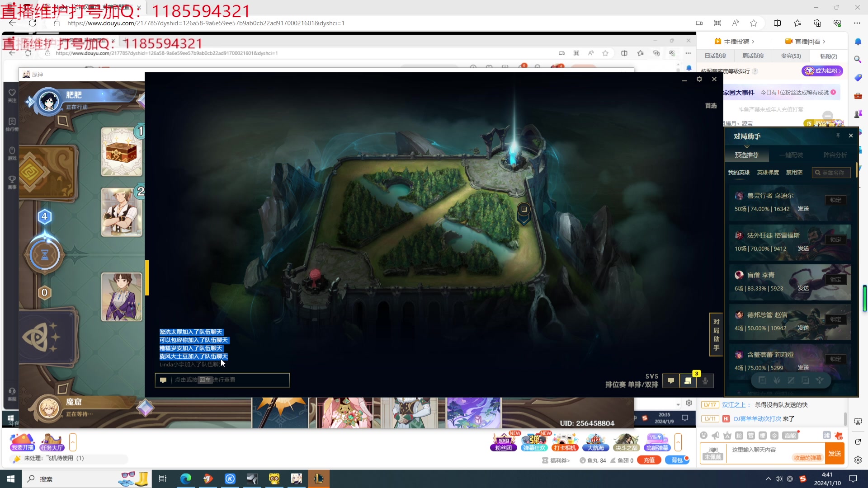Lock in 法外狂徒 格雷福斯
The width and height of the screenshot is (868, 488).
[835, 240]
